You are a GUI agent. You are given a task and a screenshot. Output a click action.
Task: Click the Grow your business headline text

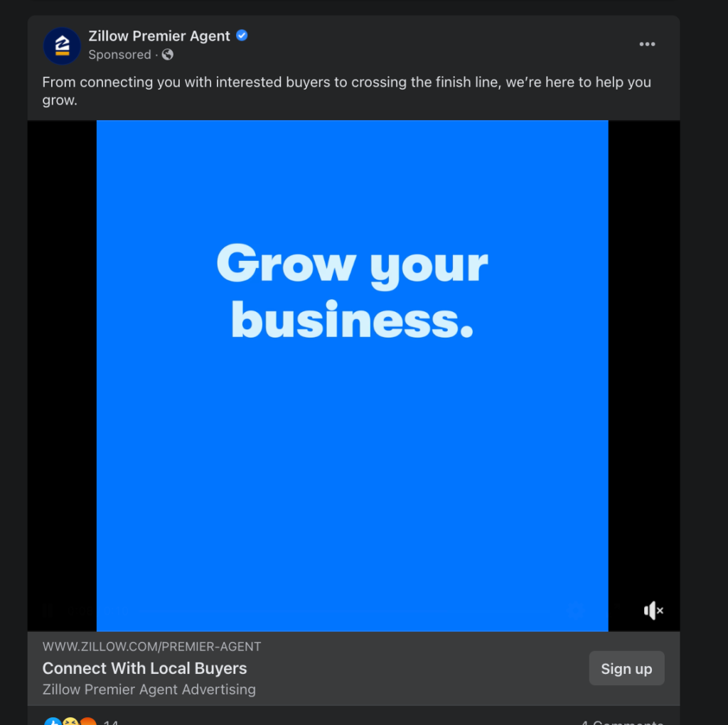click(x=352, y=291)
